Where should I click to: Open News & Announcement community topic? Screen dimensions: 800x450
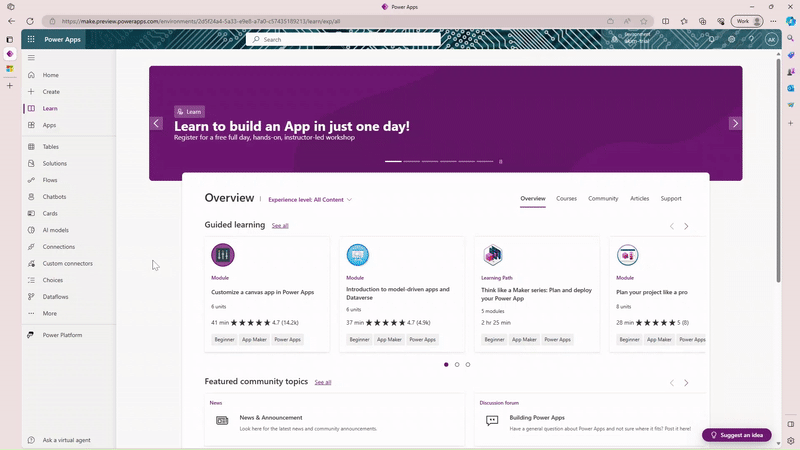tap(335, 420)
